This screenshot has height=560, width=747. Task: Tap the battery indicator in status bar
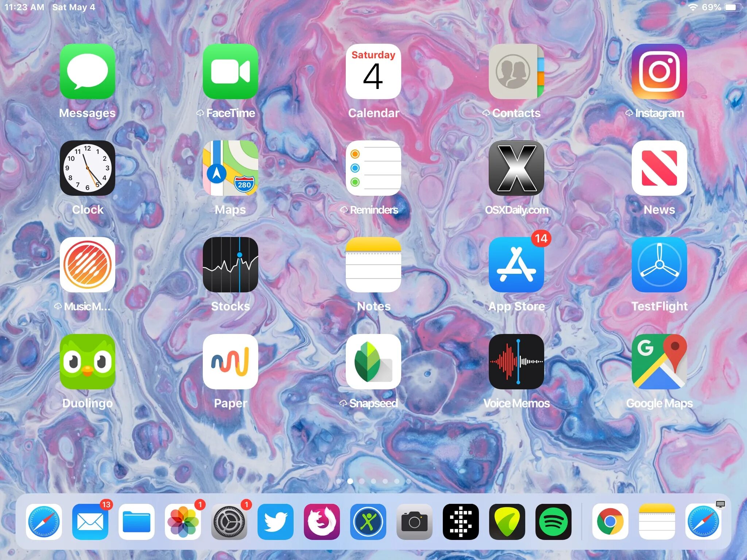(732, 7)
